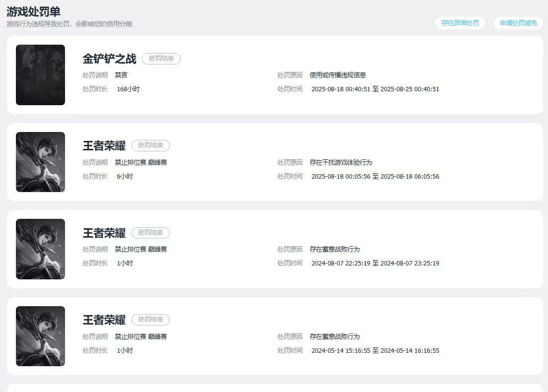Click 存在蓄意战败行为 on the 2024-05-14 card
This screenshot has height=392, width=548.
[335, 336]
